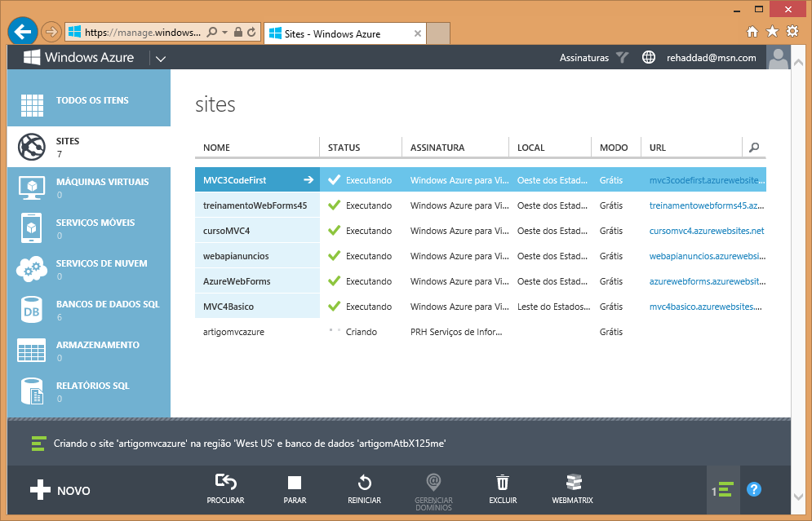Click the operation status bars icon

(38, 444)
